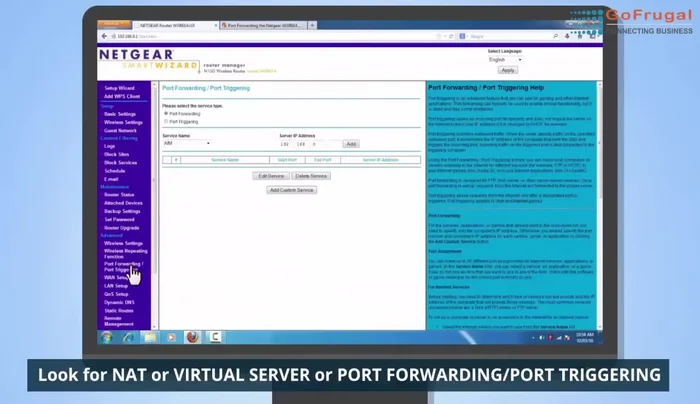Open Logs in sidebar
700x404 pixels.
click(x=109, y=146)
